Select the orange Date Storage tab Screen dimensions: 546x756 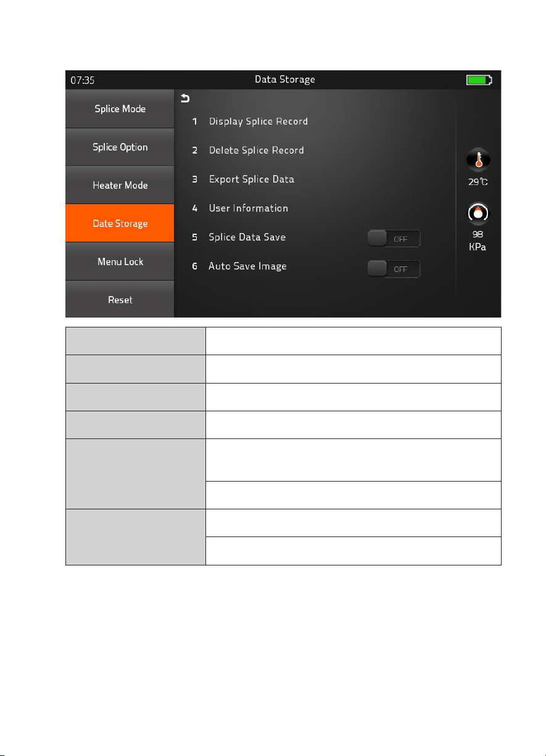pos(120,223)
